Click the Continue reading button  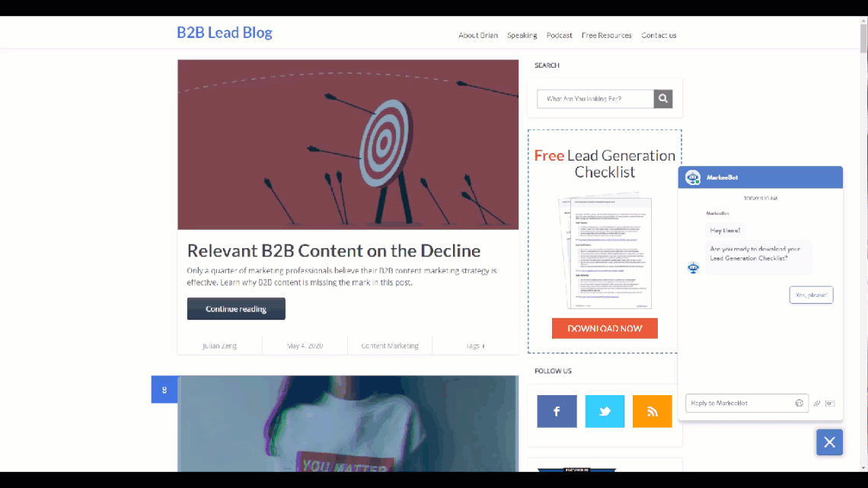tap(236, 309)
